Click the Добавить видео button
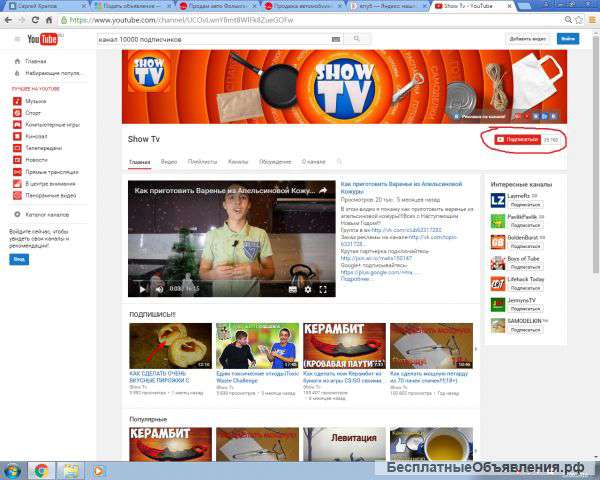Viewport: 600px width, 480px height. [528, 39]
